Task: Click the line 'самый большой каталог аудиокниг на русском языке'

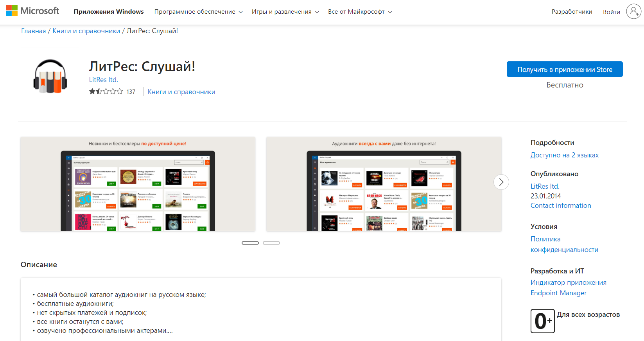Action: tap(122, 295)
